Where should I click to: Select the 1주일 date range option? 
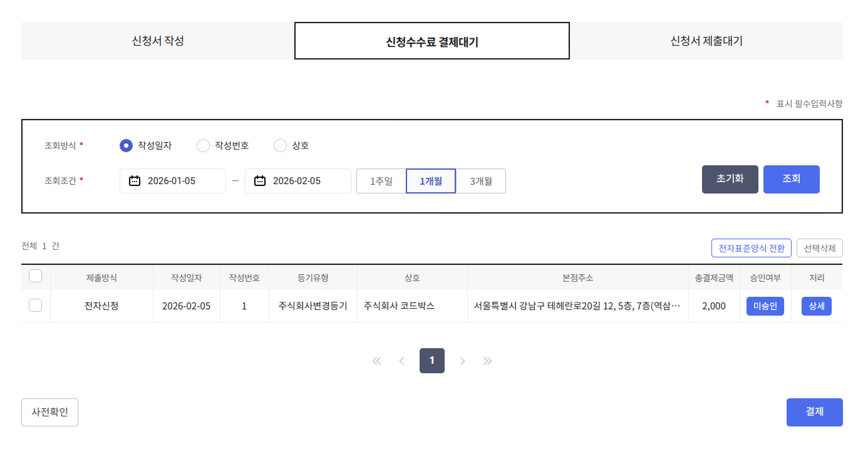[x=381, y=180]
